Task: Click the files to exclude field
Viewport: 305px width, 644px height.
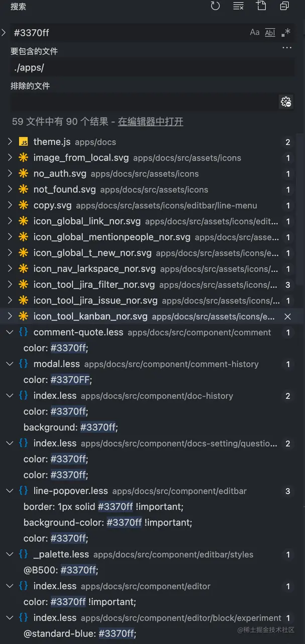Action: (x=145, y=102)
